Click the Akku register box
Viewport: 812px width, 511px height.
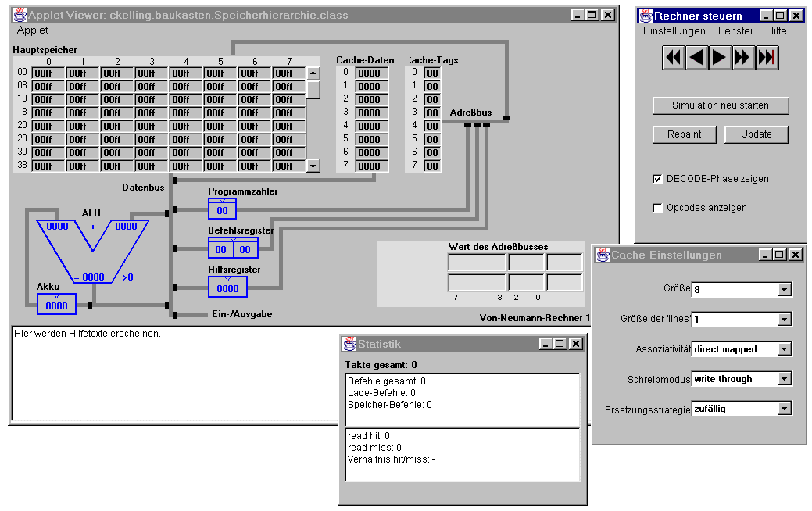pyautogui.click(x=56, y=305)
